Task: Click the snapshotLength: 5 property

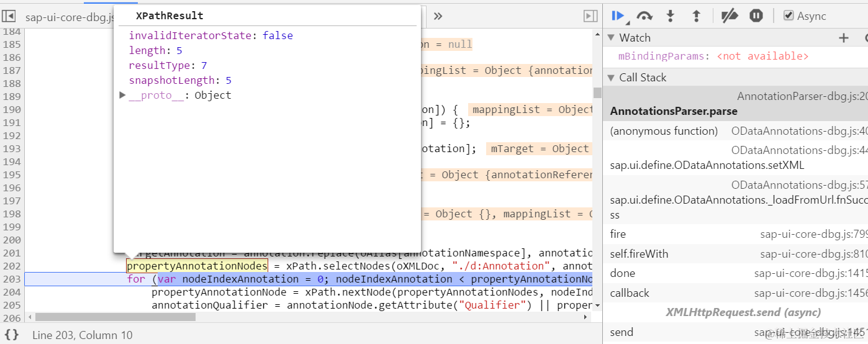Action: [x=180, y=80]
